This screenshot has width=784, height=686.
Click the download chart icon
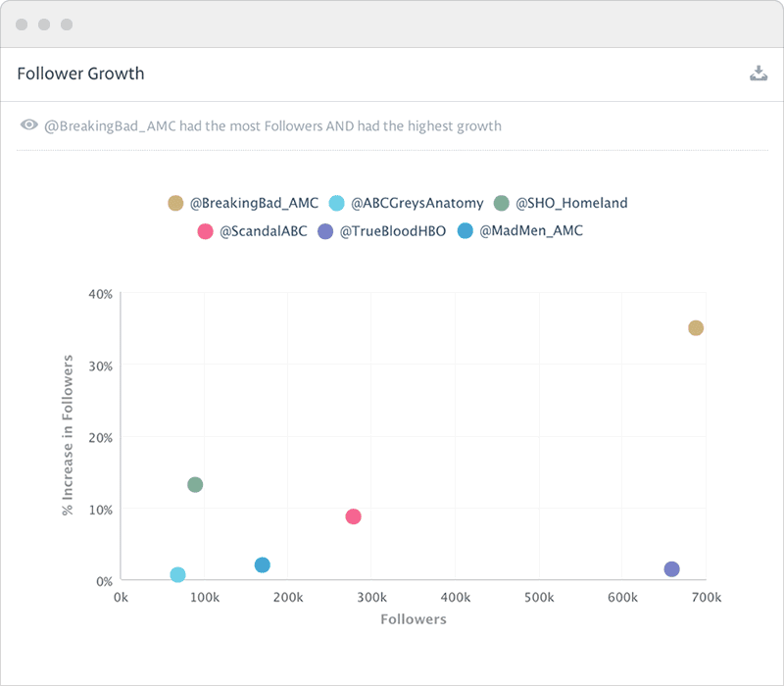pyautogui.click(x=758, y=73)
